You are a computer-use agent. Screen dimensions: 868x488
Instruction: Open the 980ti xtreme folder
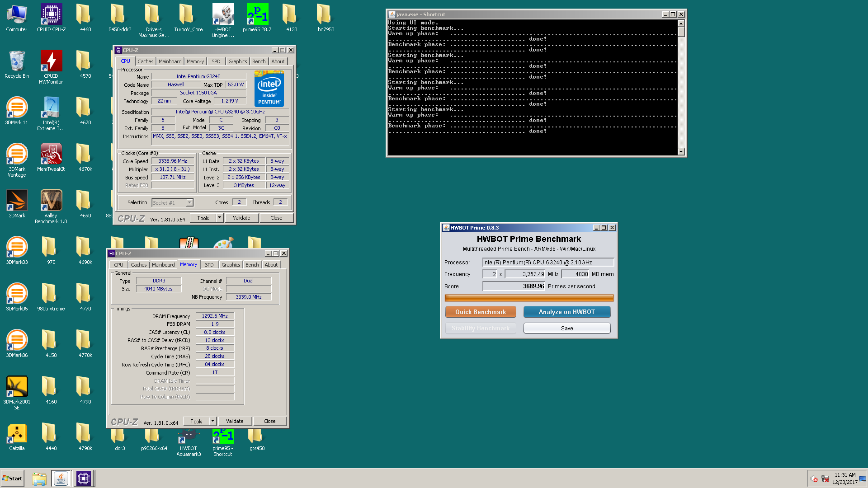51,297
